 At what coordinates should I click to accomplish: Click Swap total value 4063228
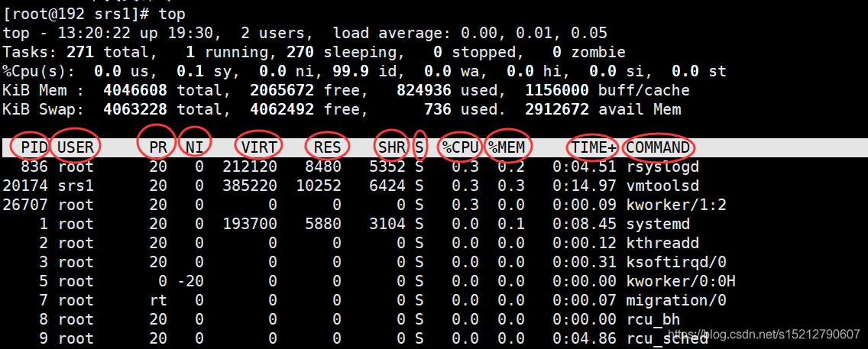coord(135,109)
